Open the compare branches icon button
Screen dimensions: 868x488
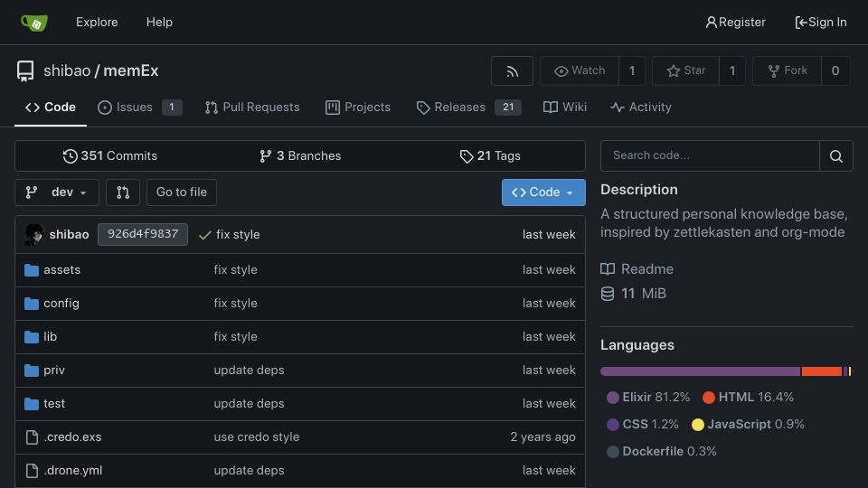point(123,192)
